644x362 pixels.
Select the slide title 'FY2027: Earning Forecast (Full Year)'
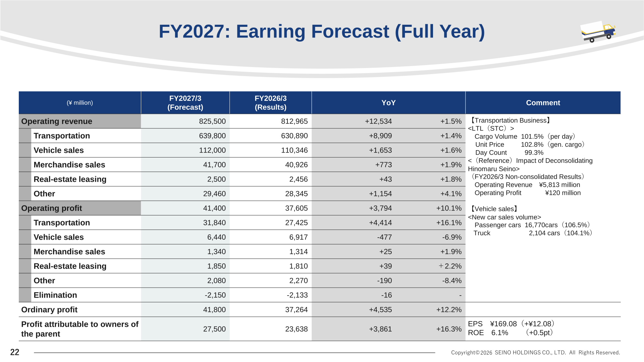click(322, 32)
